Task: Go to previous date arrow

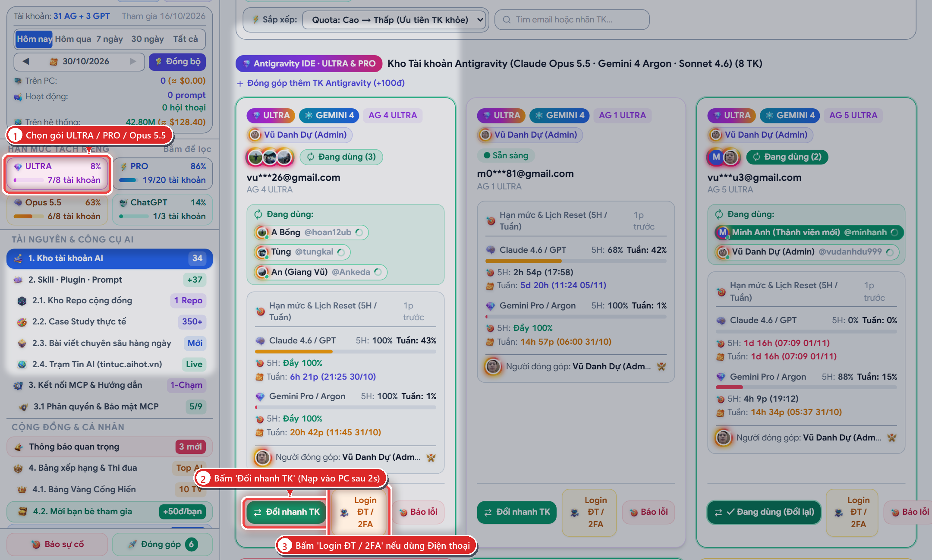Action: (x=26, y=61)
